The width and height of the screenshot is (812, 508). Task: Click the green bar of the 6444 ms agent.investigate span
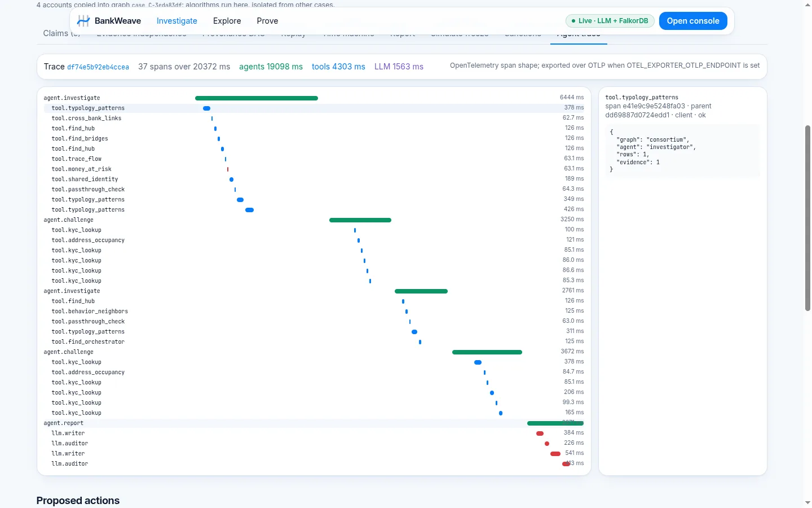pos(257,98)
